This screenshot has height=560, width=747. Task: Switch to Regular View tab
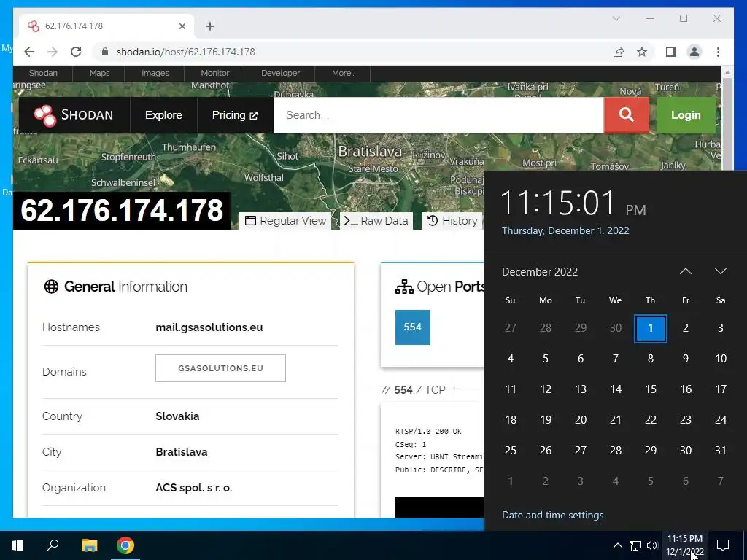click(285, 221)
